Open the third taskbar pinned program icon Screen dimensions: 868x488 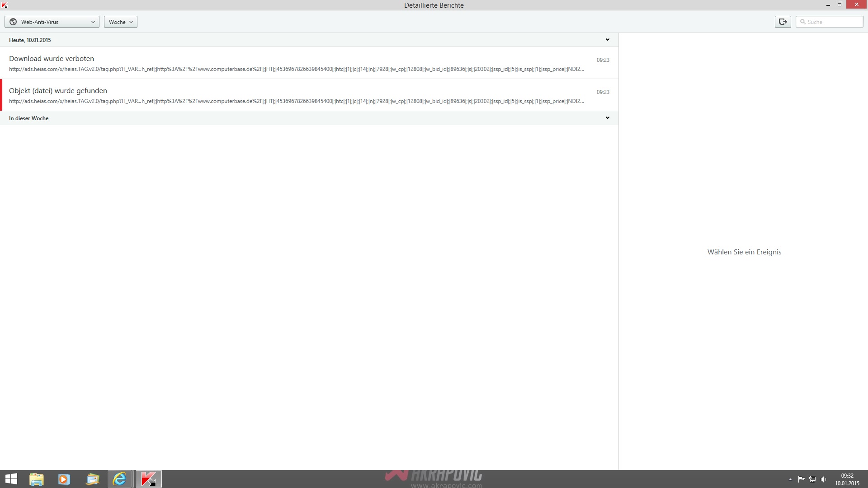(92, 479)
